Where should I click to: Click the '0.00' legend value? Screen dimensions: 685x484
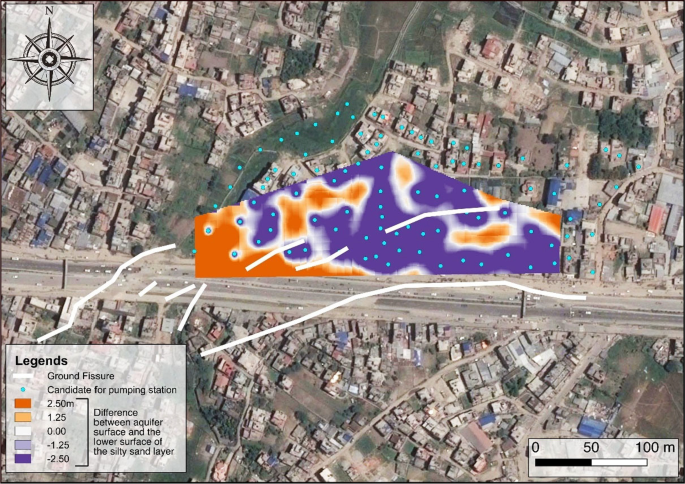click(57, 432)
